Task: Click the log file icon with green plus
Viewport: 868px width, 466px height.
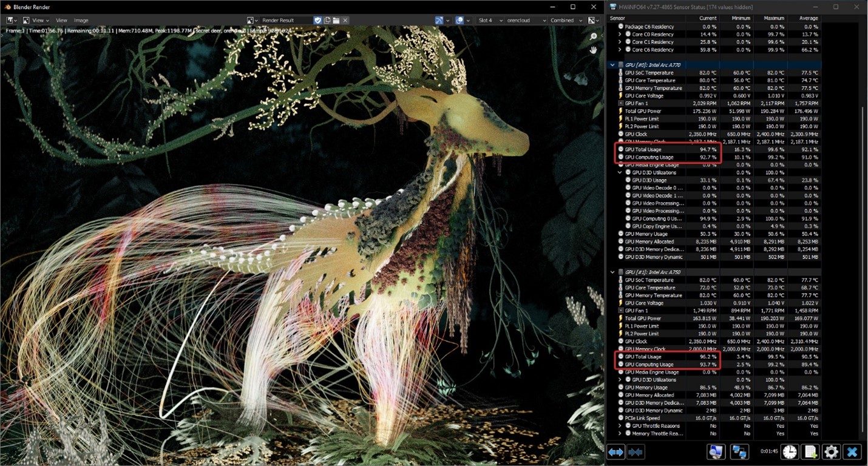Action: point(810,451)
